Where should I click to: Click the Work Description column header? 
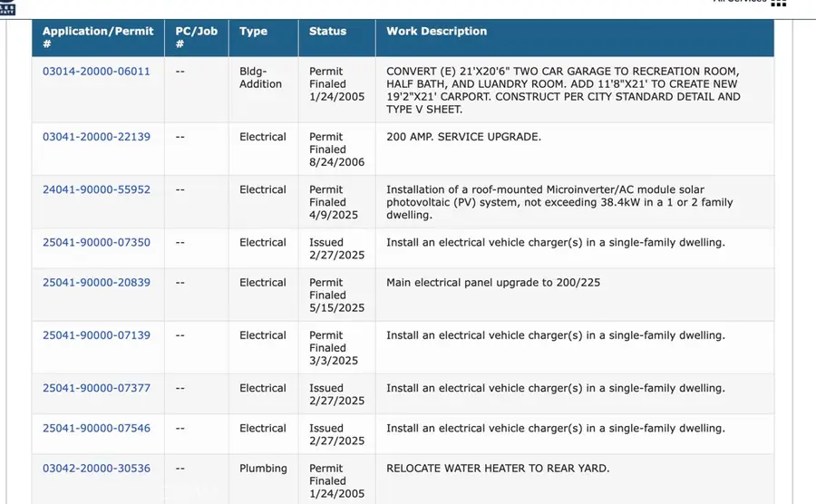pos(436,31)
